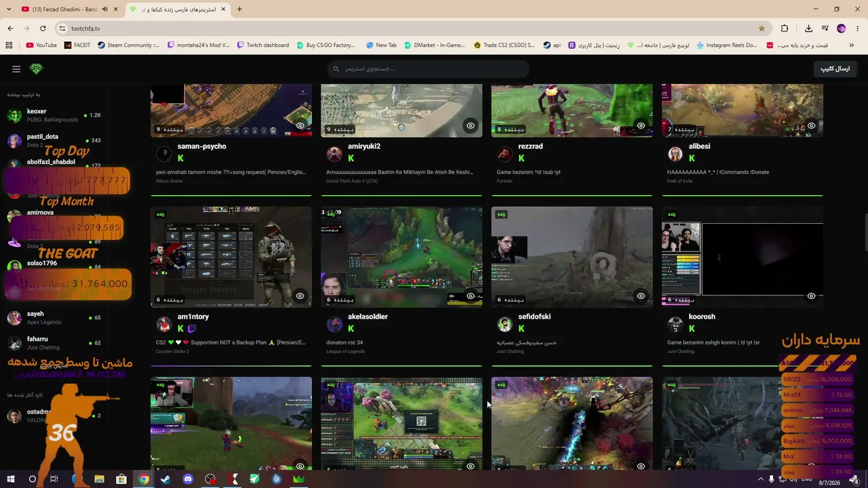Launch Steam from the taskbar

[165, 479]
